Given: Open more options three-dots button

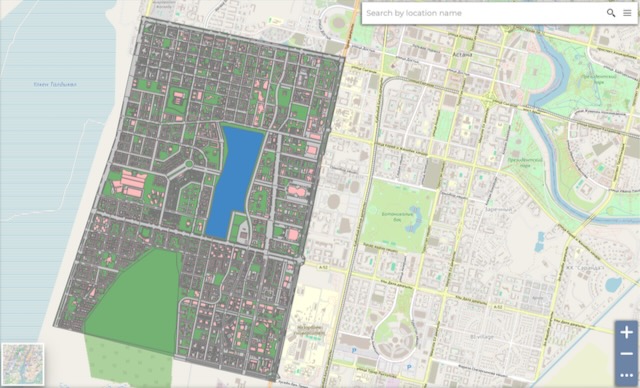Looking at the screenshot, I should [x=627, y=375].
